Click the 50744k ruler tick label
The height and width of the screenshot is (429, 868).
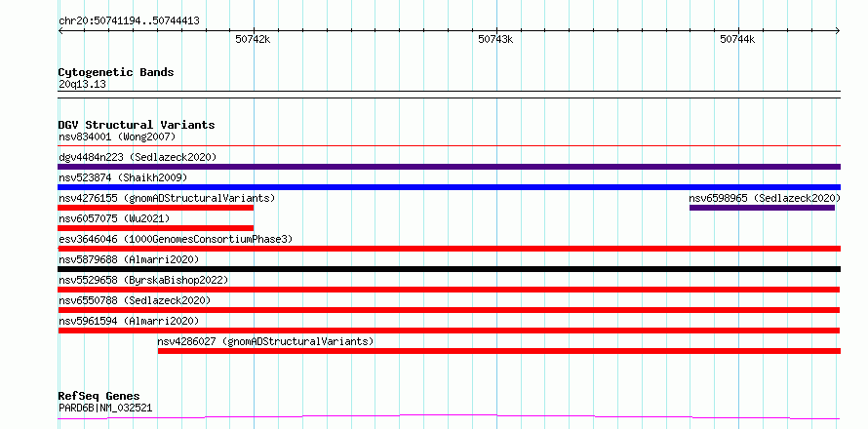tap(737, 39)
